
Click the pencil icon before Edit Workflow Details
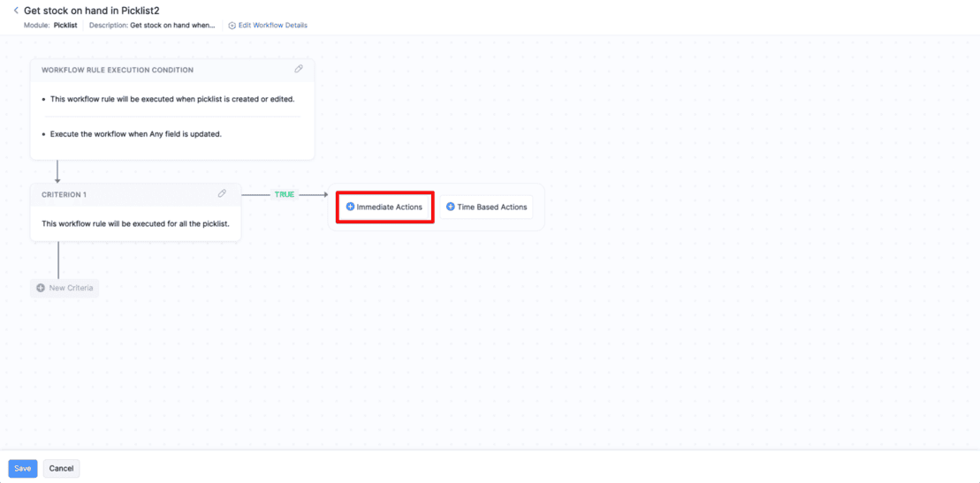pyautogui.click(x=232, y=26)
